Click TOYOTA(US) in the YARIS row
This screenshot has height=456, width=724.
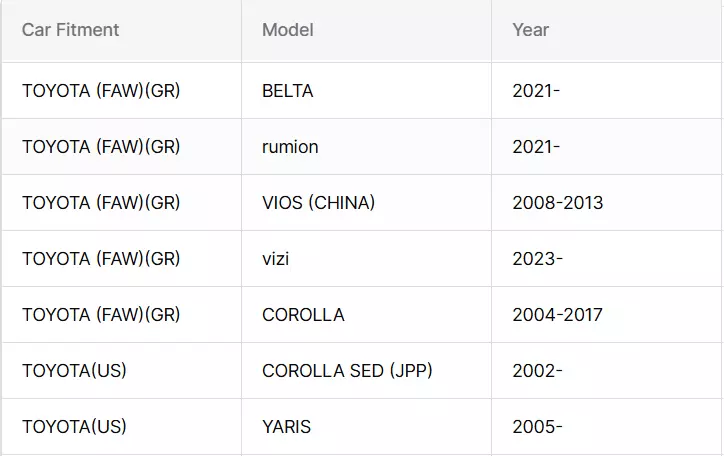coord(74,427)
